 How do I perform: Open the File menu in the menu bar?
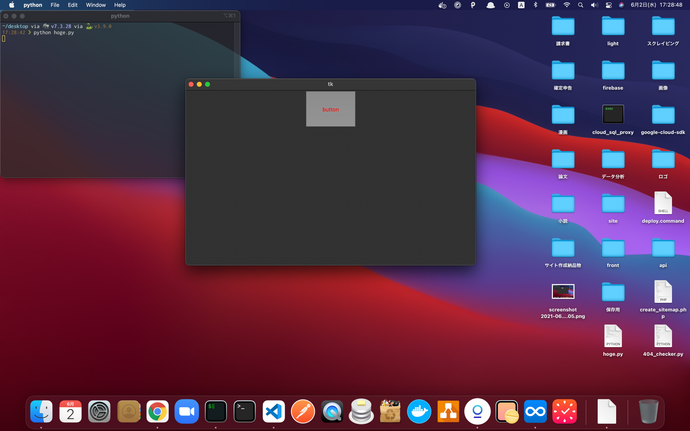pos(55,5)
